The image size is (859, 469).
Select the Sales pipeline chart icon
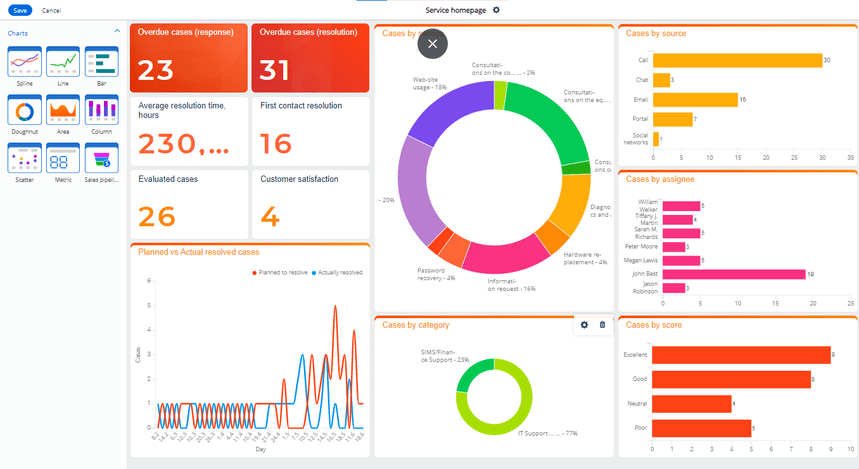(x=102, y=158)
